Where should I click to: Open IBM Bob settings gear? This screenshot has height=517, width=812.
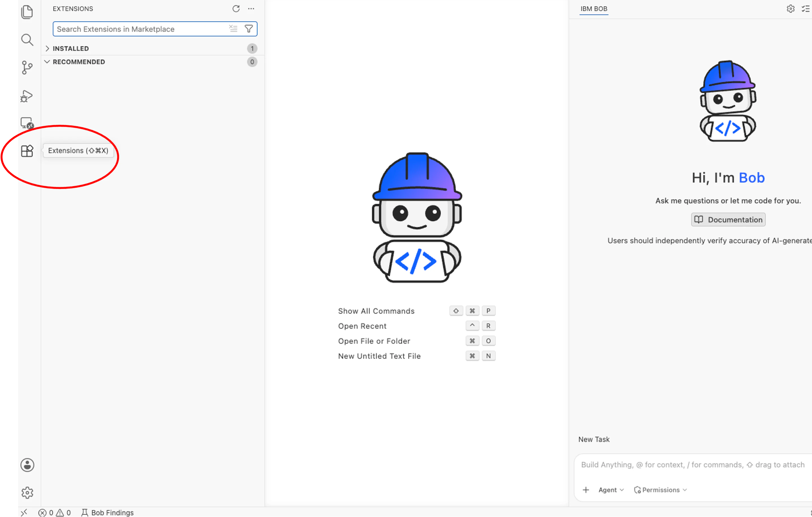click(790, 9)
